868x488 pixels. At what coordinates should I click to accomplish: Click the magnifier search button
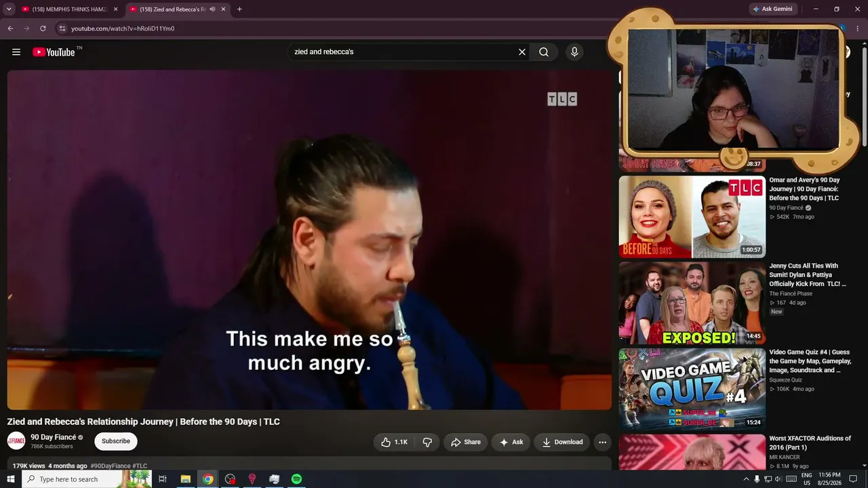coord(544,52)
